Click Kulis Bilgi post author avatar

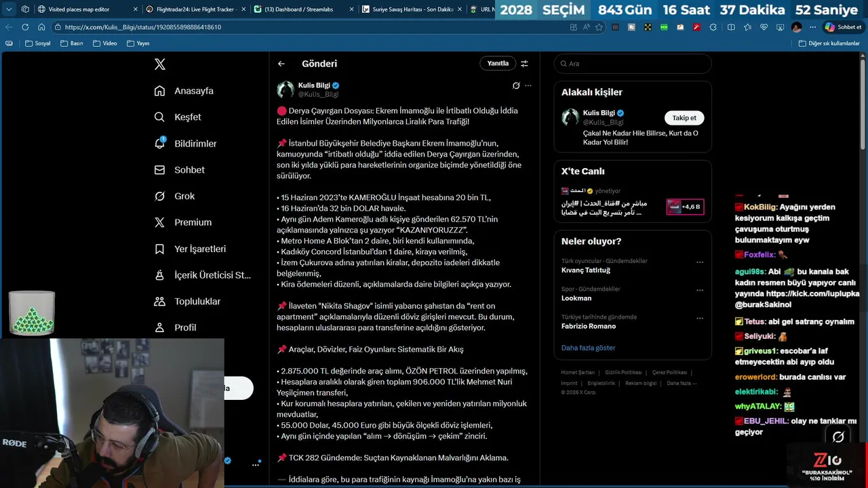[x=285, y=89]
